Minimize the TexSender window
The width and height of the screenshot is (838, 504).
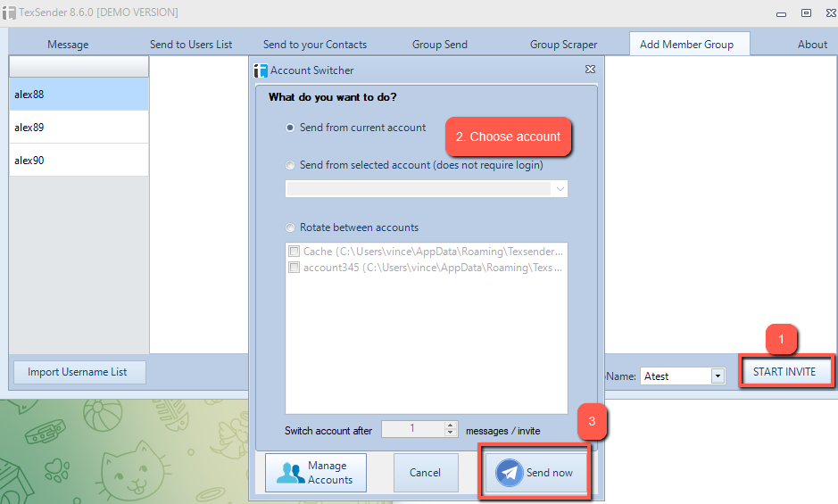click(x=782, y=13)
